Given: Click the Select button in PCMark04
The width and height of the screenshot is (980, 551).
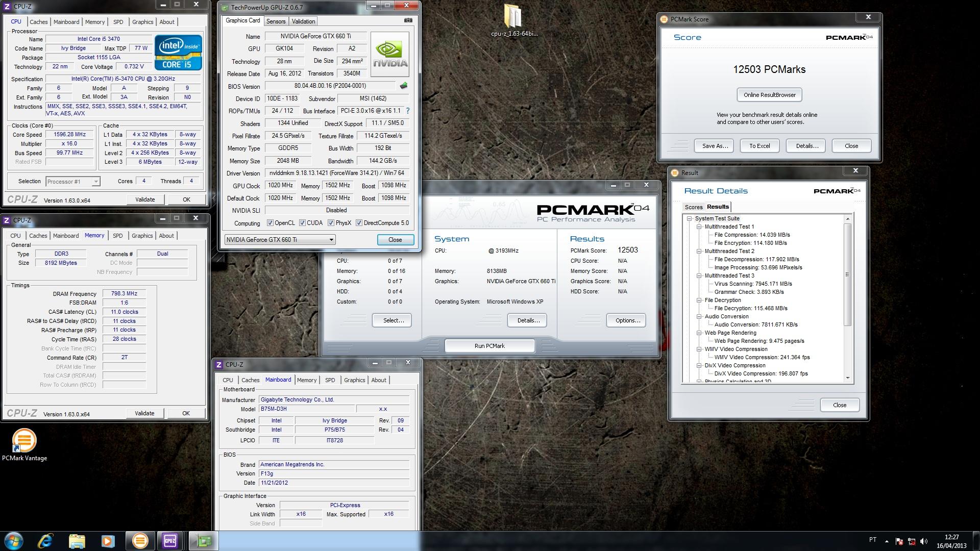Looking at the screenshot, I should coord(391,320).
